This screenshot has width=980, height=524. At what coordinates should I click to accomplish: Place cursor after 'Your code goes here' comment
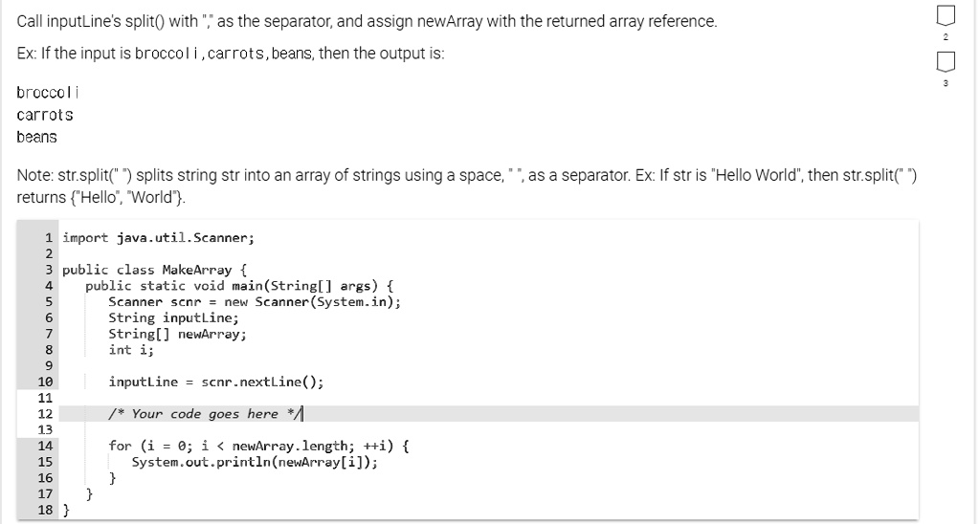pos(302,413)
